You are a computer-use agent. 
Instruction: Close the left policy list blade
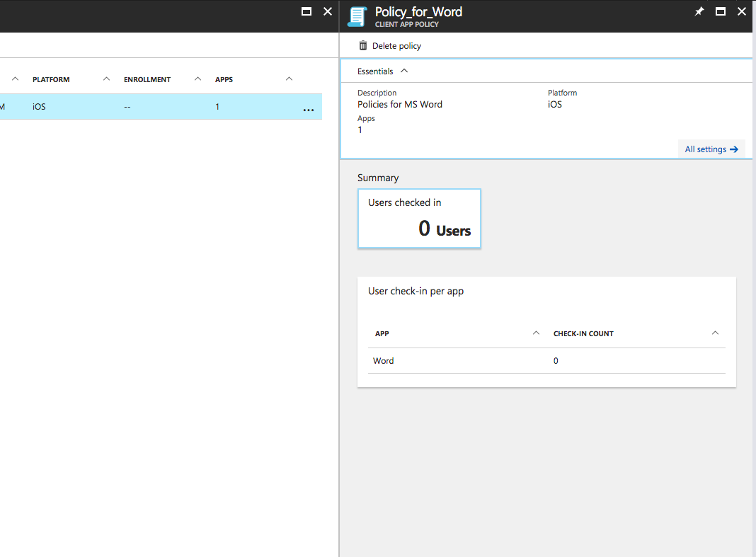327,11
